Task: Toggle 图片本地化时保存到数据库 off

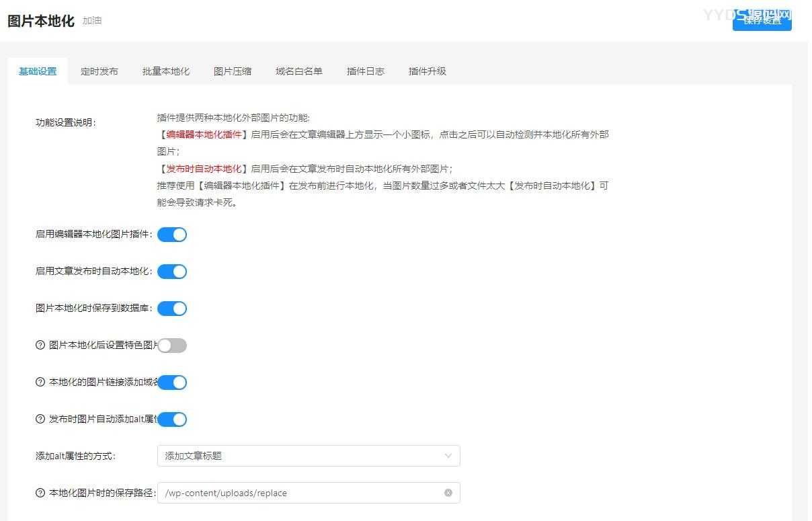Action: coord(172,308)
